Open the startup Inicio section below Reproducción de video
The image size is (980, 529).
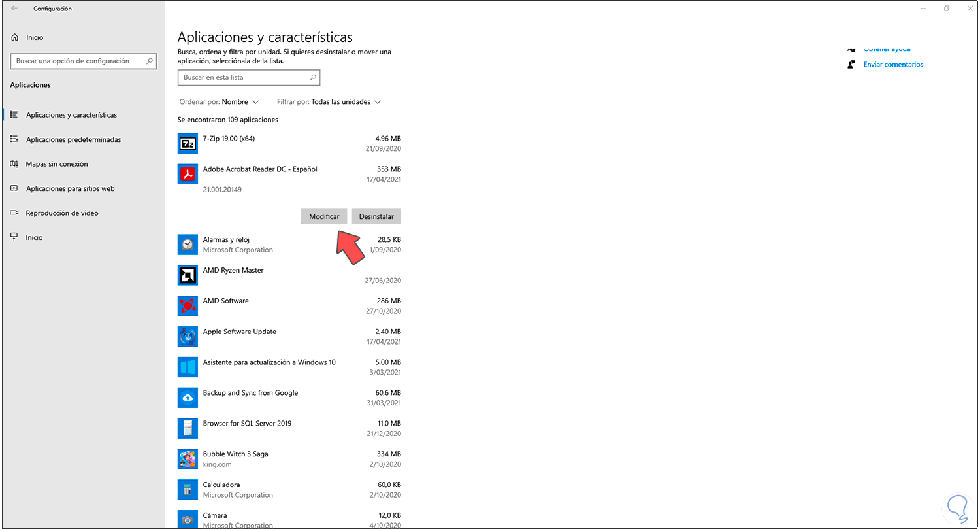pos(34,237)
